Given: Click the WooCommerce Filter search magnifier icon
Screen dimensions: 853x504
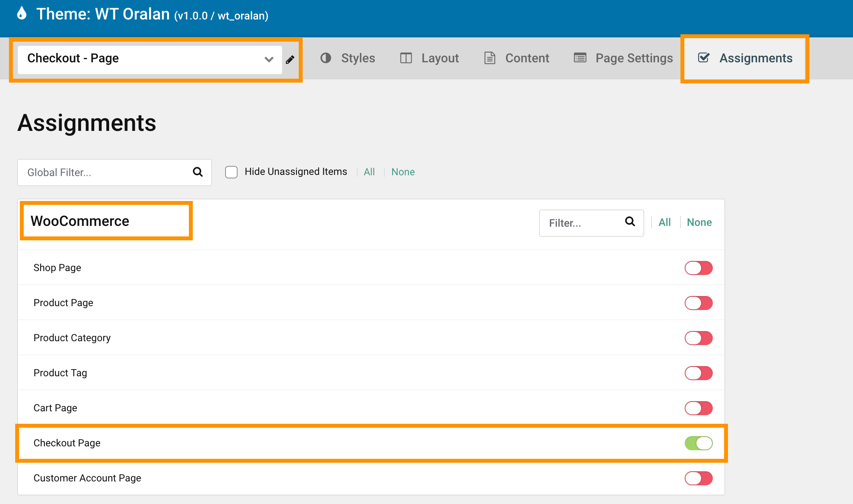Looking at the screenshot, I should click(x=630, y=222).
